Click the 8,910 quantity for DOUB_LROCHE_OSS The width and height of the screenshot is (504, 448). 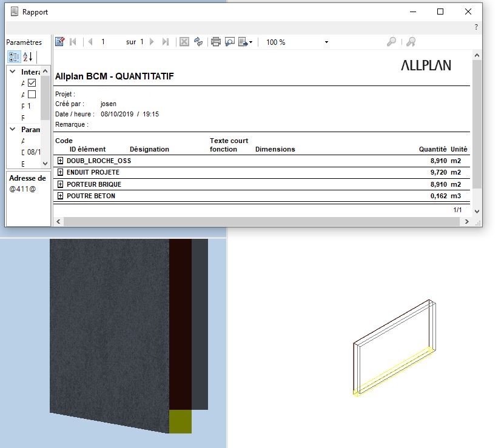[438, 161]
